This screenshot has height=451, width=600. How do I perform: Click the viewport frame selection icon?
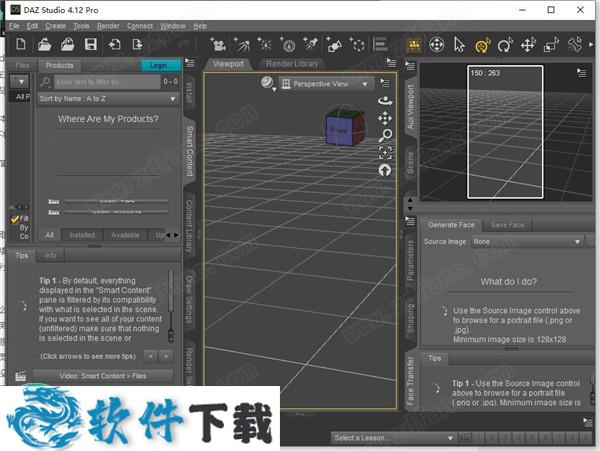click(x=385, y=153)
